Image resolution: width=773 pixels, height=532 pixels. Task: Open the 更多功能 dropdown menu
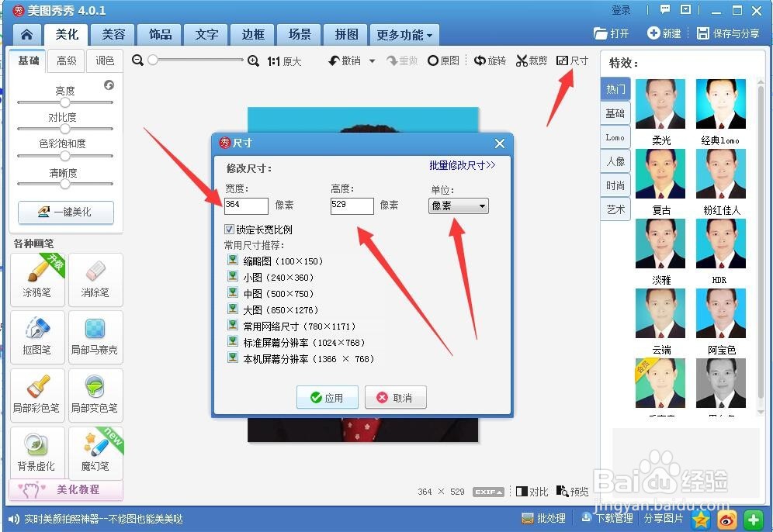[404, 35]
